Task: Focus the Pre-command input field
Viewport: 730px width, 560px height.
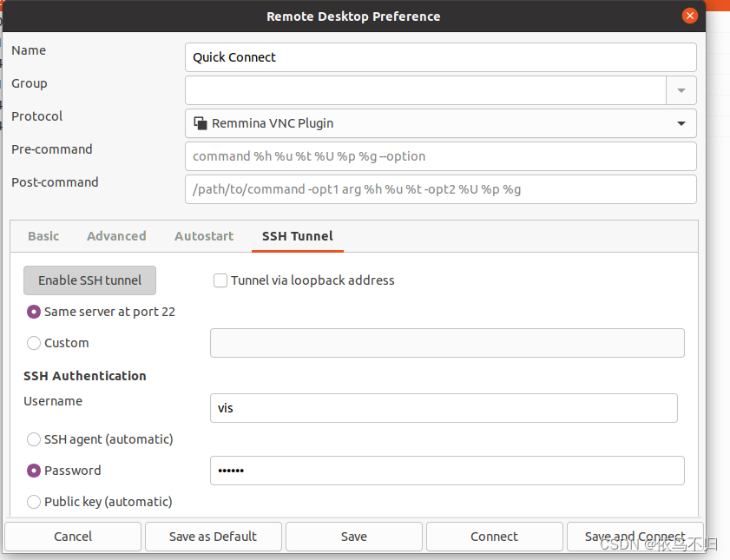Action: coord(440,156)
